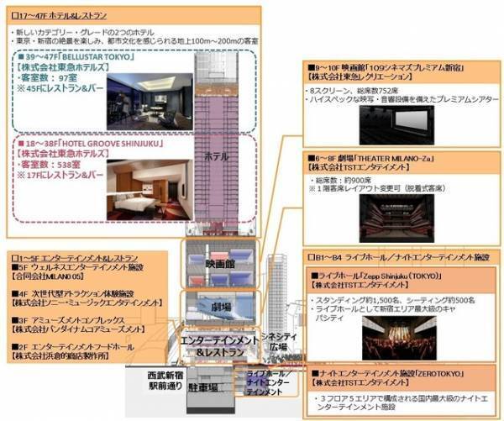504x421 pixels.
Task: Click '4F 次世代型アトラクション体験施設' line
Action: click(x=72, y=293)
